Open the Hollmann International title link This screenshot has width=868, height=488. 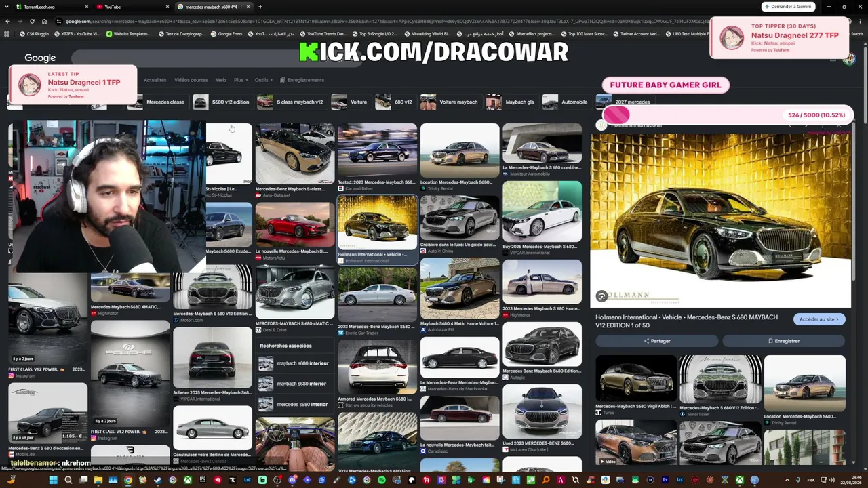pos(686,321)
